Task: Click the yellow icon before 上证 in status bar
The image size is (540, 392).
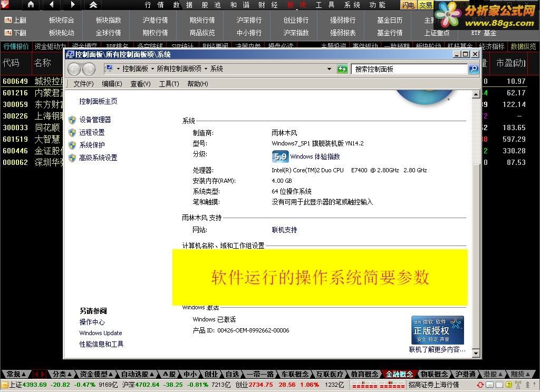Action: click(x=4, y=385)
